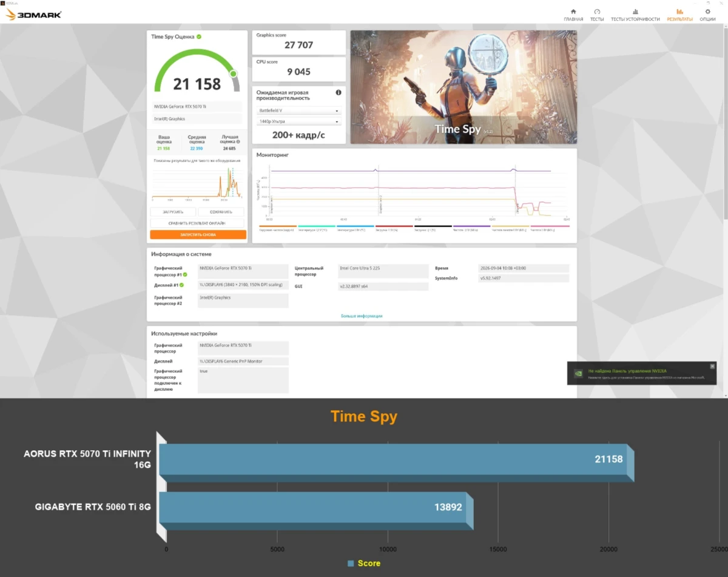Viewport: 728px width, 577px height.
Task: Toggle the black monitoring legend series
Action: (432, 227)
